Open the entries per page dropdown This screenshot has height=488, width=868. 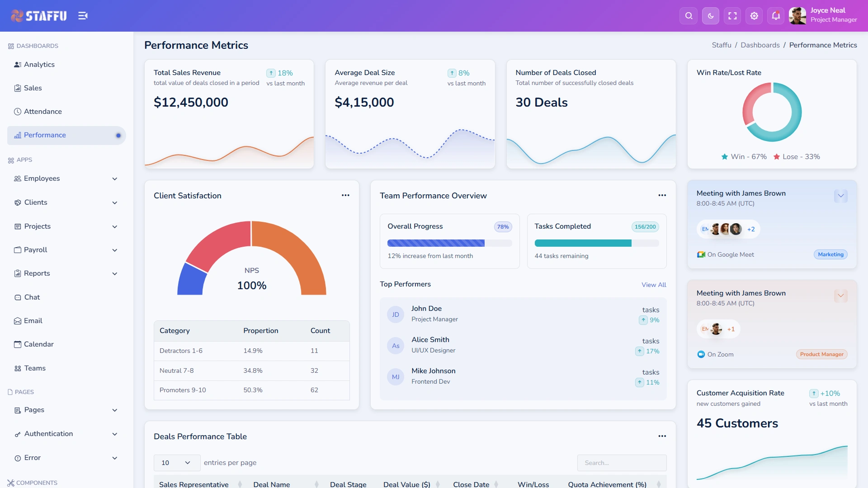tap(177, 463)
